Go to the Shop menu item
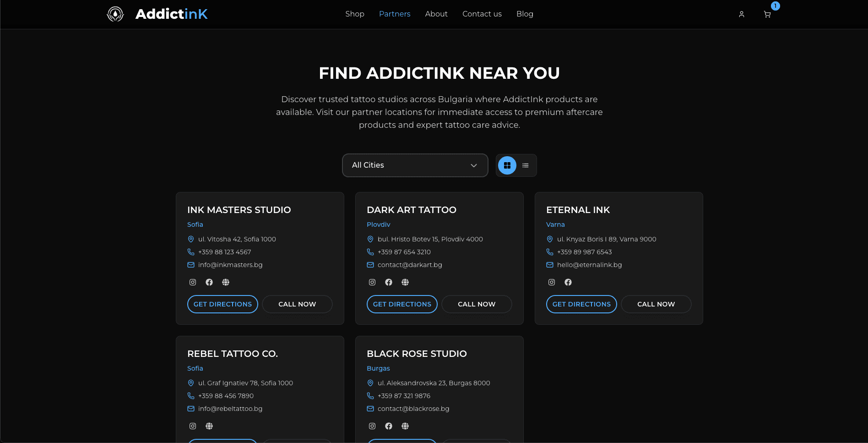The width and height of the screenshot is (868, 443). pos(355,14)
